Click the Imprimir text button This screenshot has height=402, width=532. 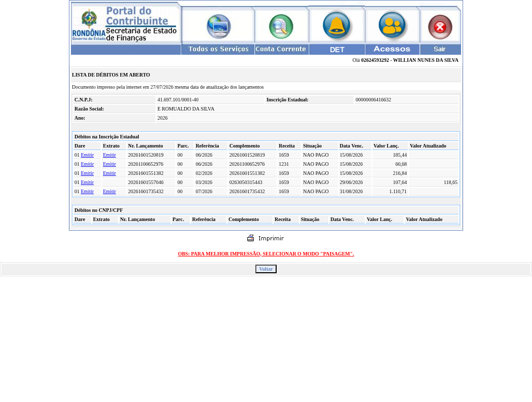pos(271,238)
